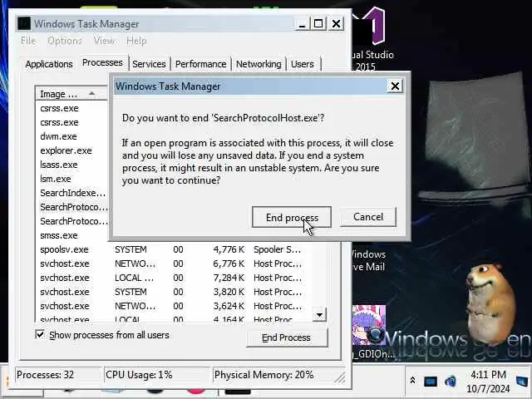Select svchost.exe row using 6,776 K
This screenshot has width=532, height=399.
[173, 264]
